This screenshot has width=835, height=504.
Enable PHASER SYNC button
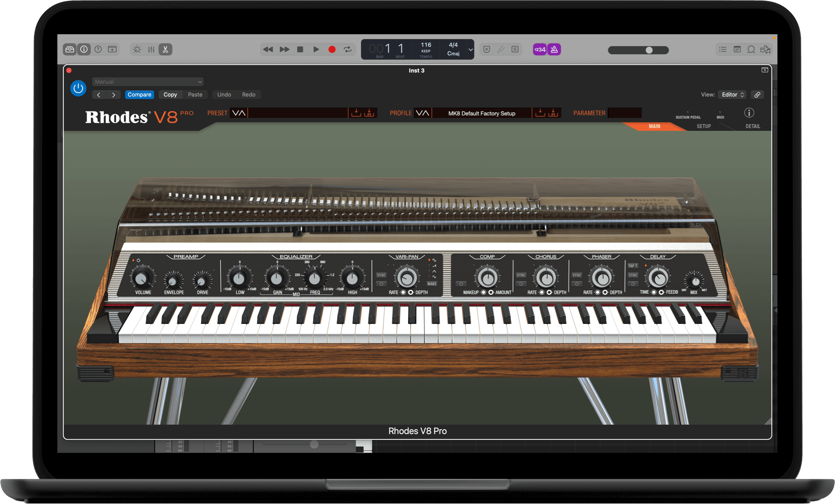[x=577, y=275]
